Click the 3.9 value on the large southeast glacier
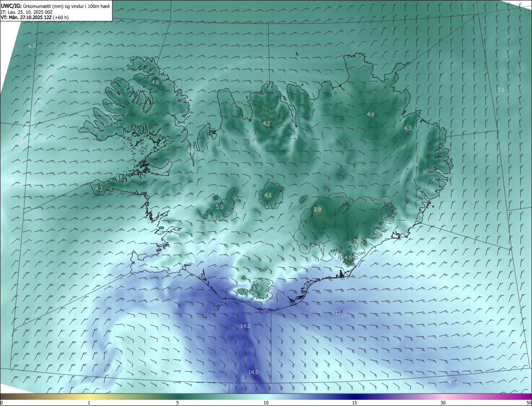Screen dimensions: 532x406 317,210
